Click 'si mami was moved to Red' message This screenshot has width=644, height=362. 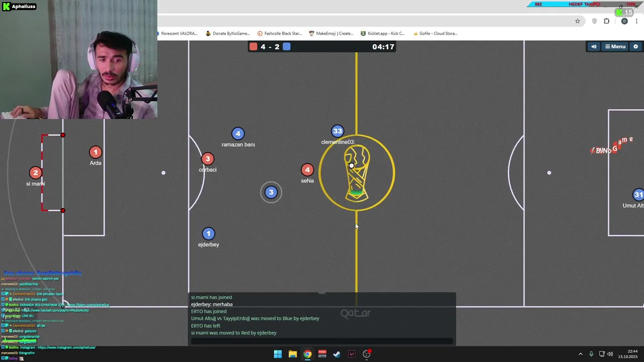234,333
